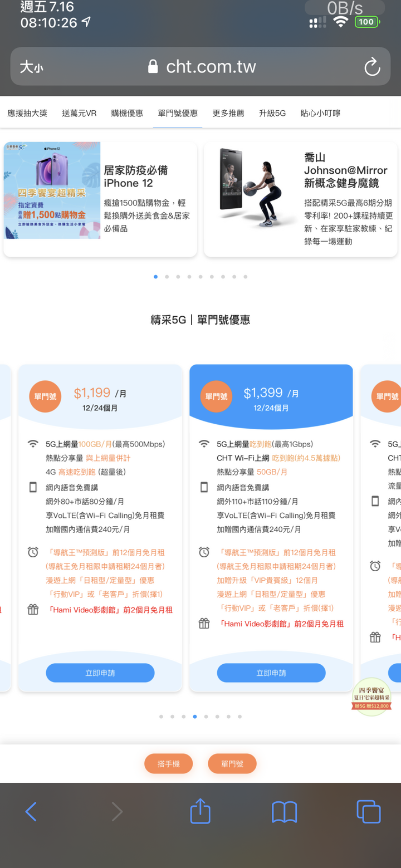Tap the gift icon in the $1,399 plan
This screenshot has width=401, height=868.
click(x=204, y=623)
